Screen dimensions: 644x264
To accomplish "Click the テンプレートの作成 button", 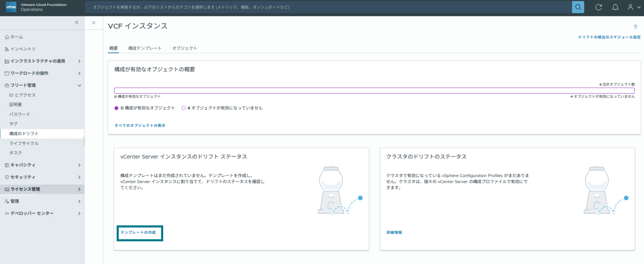I will pyautogui.click(x=139, y=233).
